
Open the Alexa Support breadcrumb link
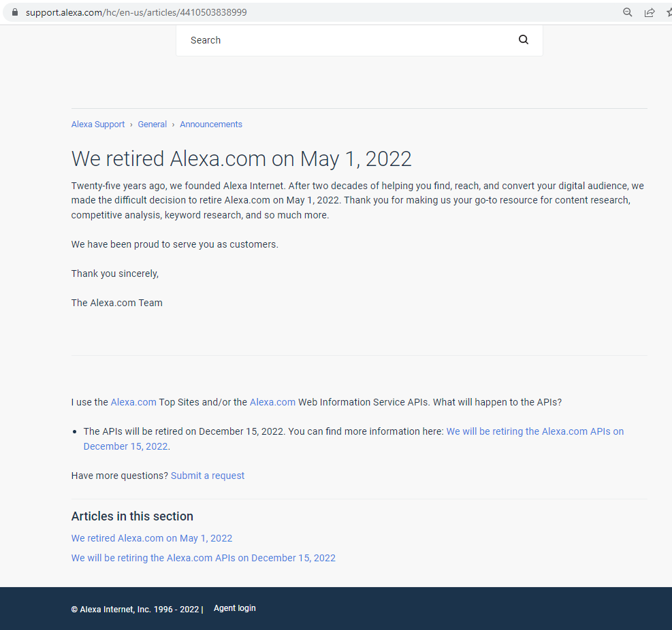[98, 125]
